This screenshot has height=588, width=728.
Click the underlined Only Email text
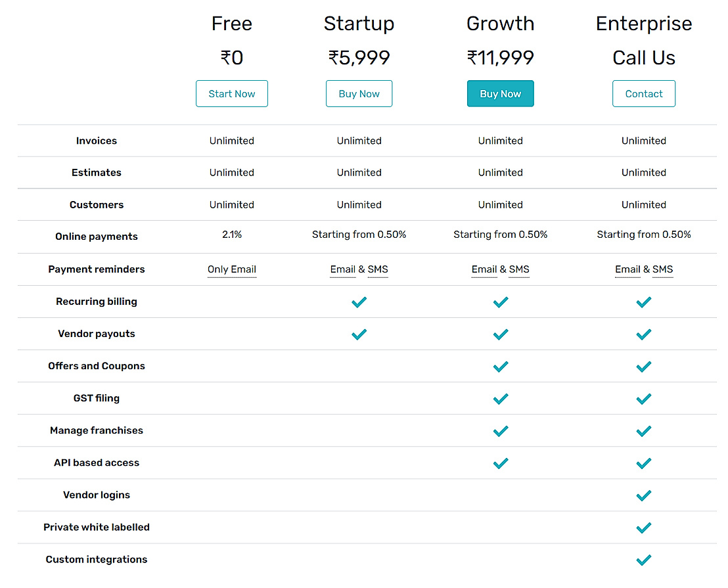[231, 269]
